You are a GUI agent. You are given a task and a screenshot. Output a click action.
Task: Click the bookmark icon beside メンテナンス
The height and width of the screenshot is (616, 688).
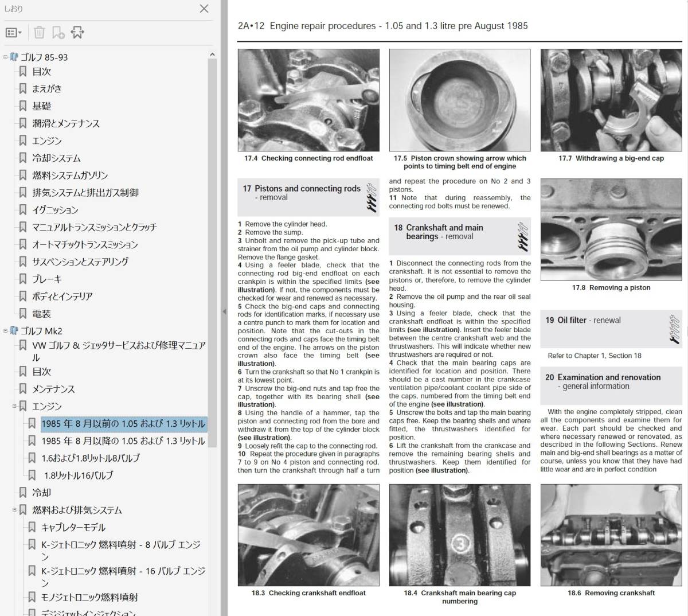[x=23, y=389]
